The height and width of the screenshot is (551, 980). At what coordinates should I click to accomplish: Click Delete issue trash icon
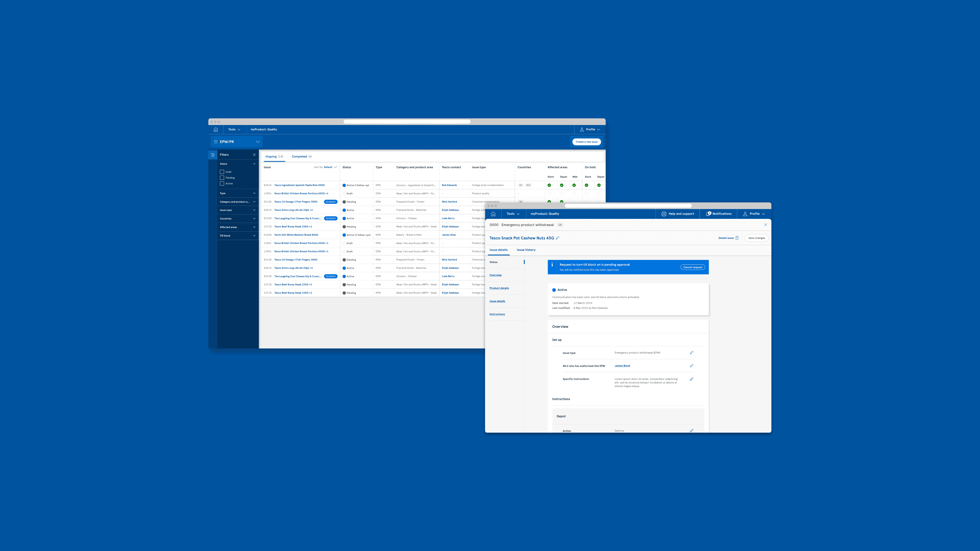737,238
